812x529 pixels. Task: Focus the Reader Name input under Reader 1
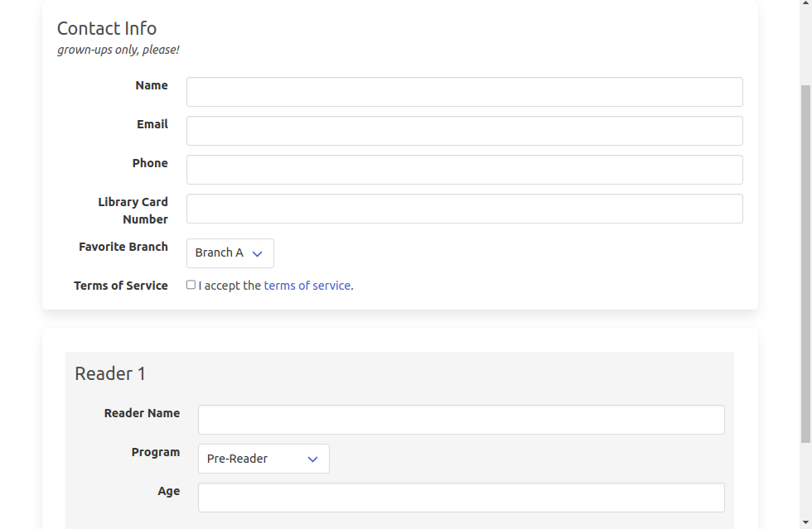tap(461, 420)
